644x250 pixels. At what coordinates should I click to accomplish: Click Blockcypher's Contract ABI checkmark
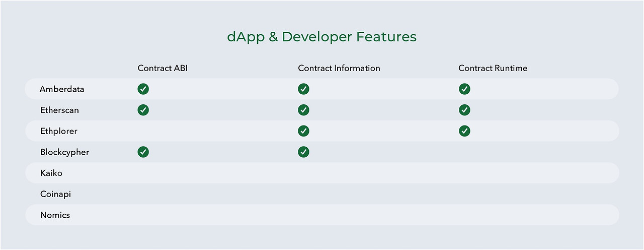click(143, 152)
